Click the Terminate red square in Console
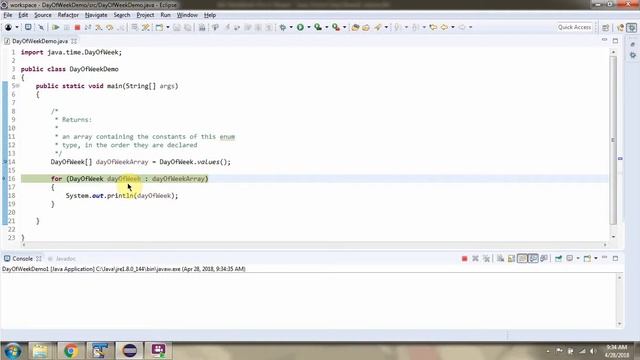Image resolution: width=640 pixels, height=360 pixels. 464,259
